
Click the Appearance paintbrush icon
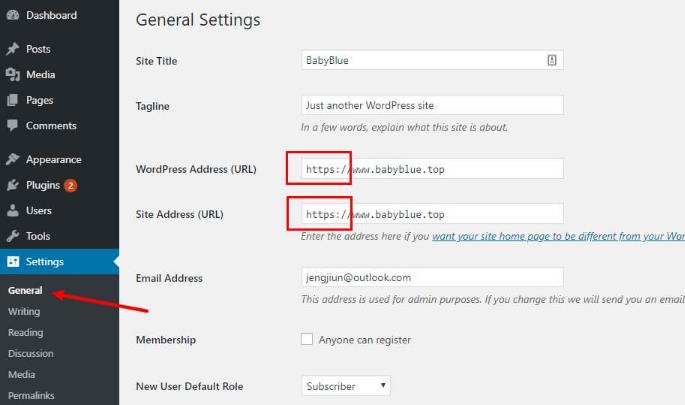coord(12,160)
